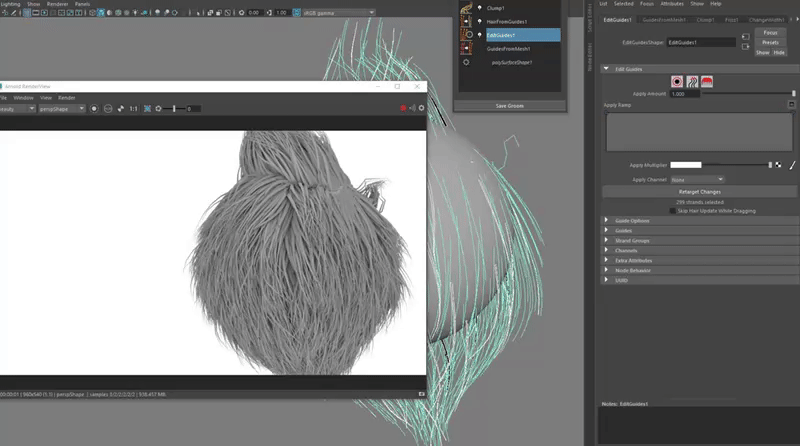
Task: Click the viewport wireframe cube icon
Action: (x=92, y=12)
